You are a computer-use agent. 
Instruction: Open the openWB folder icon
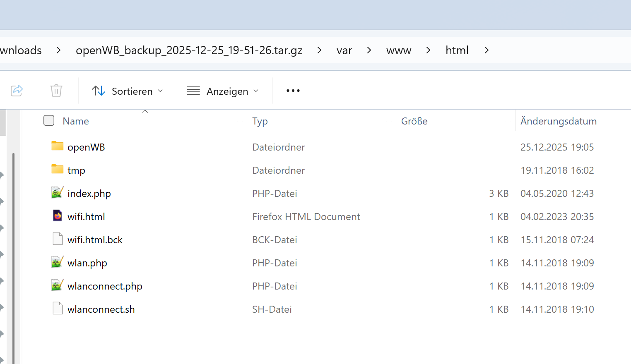[x=57, y=146]
